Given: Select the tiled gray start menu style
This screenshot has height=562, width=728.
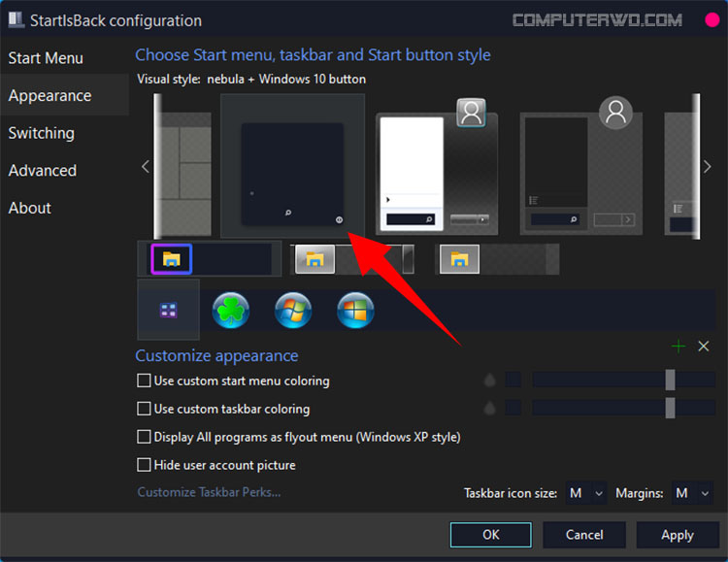Looking at the screenshot, I should pos(183,174).
